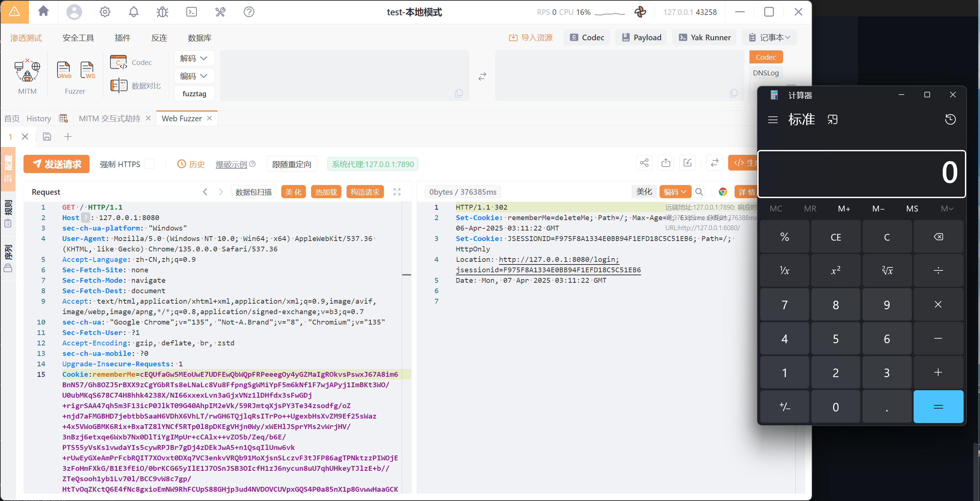Toggle the calculator plus/minus sign key

[785, 407]
